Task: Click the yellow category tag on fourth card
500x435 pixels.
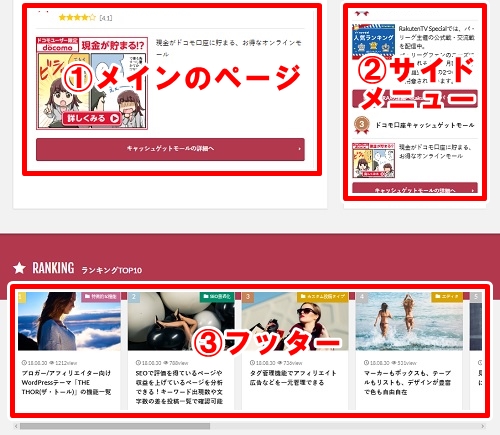Action: tap(447, 296)
